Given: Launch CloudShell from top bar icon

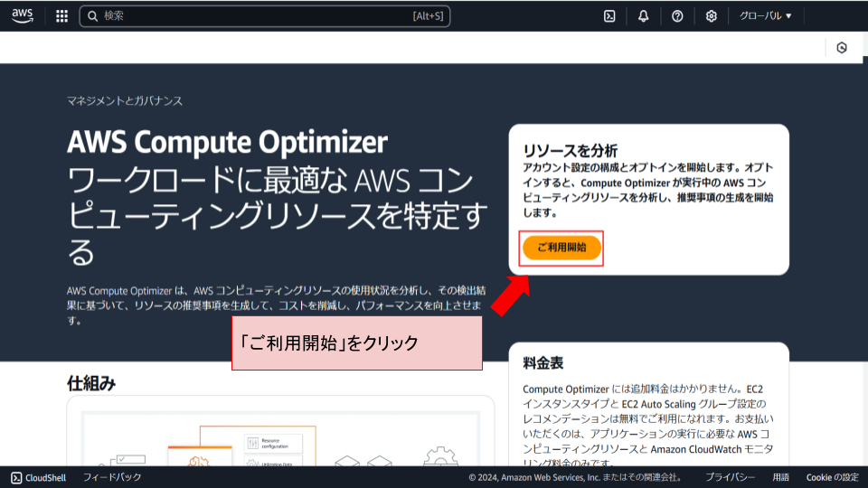Looking at the screenshot, I should click(609, 16).
